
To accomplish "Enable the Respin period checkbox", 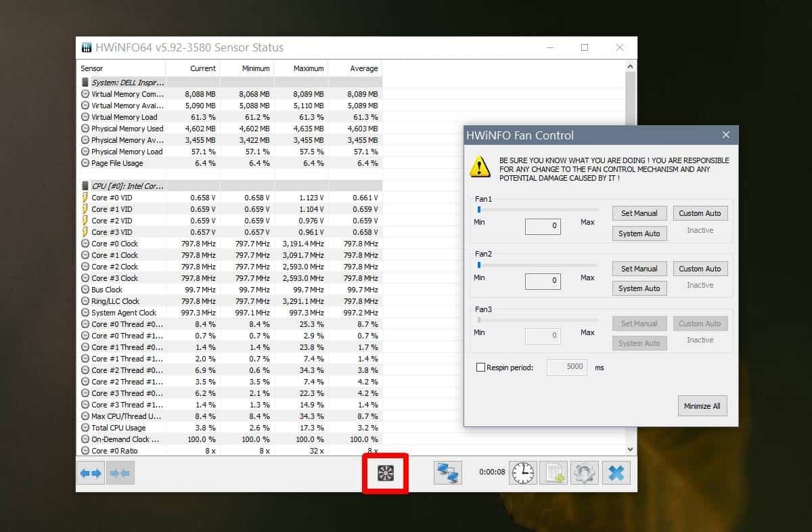I will pos(482,367).
